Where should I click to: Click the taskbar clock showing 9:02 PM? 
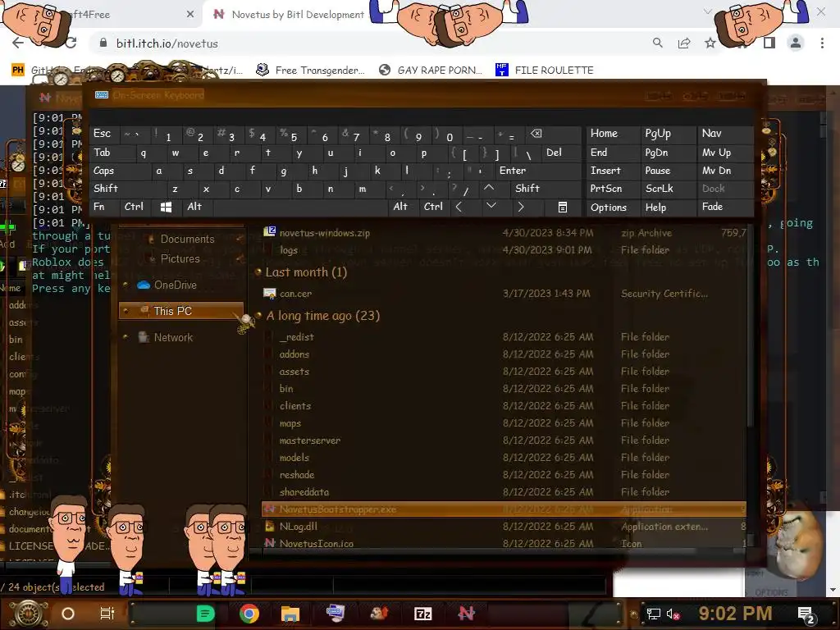click(735, 614)
